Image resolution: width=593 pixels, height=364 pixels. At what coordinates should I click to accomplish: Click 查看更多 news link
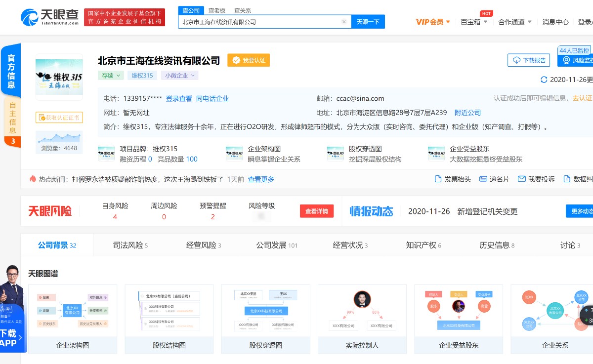click(x=261, y=179)
